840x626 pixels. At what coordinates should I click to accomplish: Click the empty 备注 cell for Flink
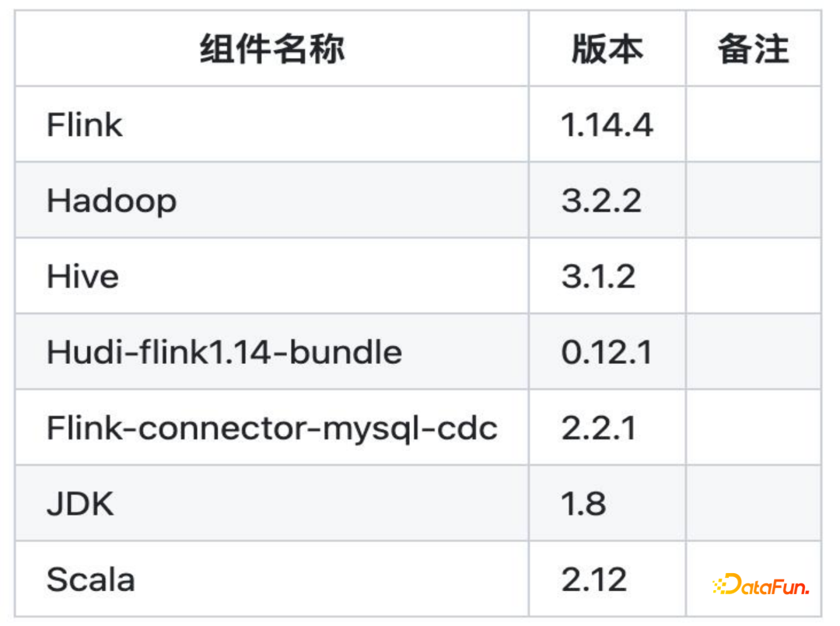pos(753,124)
